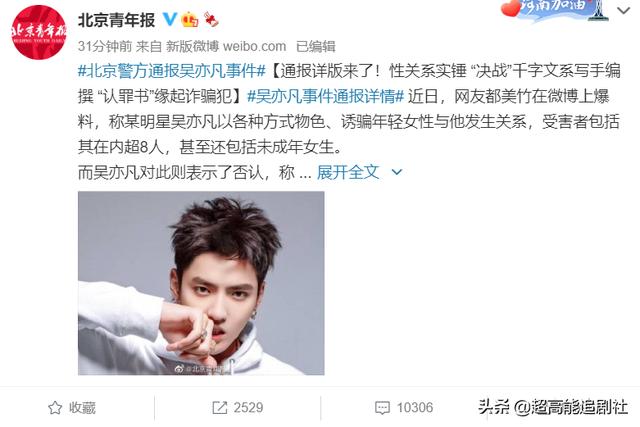
Task: Click 已编辑 to view edit history
Action: tap(316, 46)
